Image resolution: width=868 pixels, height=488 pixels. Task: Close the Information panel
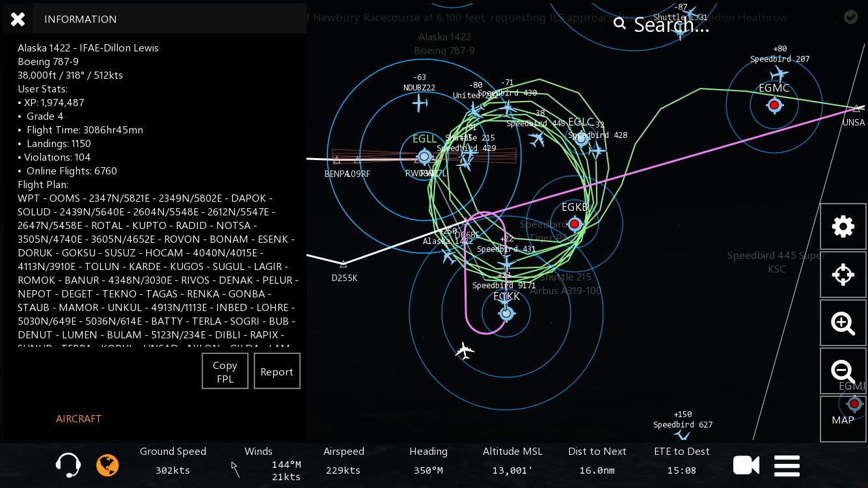(18, 19)
